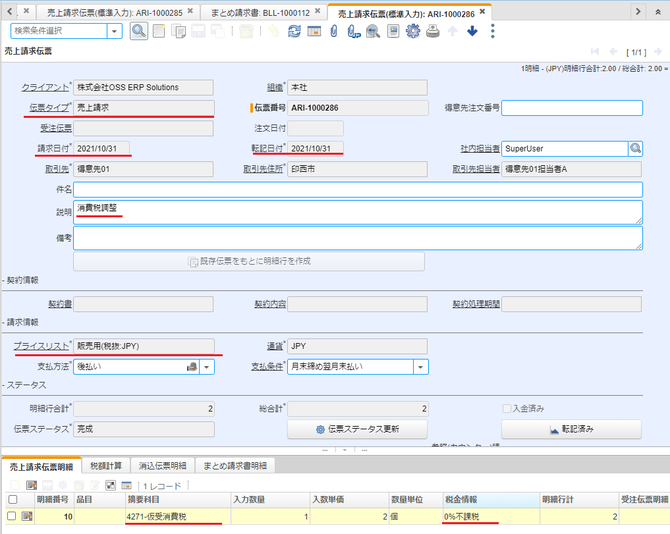
Task: Click the 入力数量 column header
Action: coord(270,499)
